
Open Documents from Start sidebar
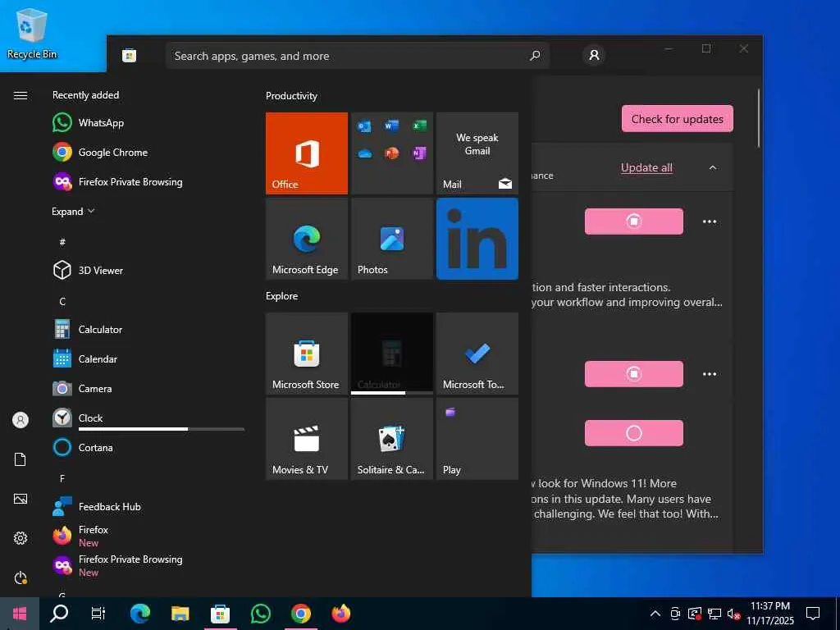click(x=21, y=459)
